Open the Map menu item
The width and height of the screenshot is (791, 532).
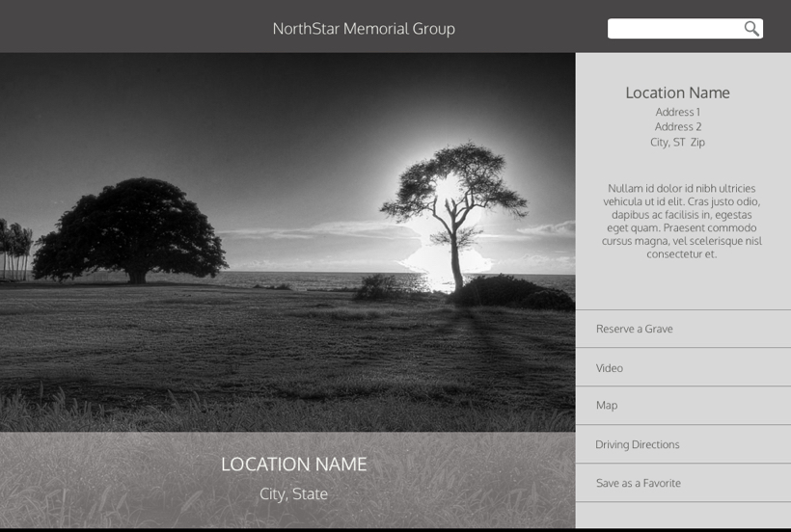607,406
